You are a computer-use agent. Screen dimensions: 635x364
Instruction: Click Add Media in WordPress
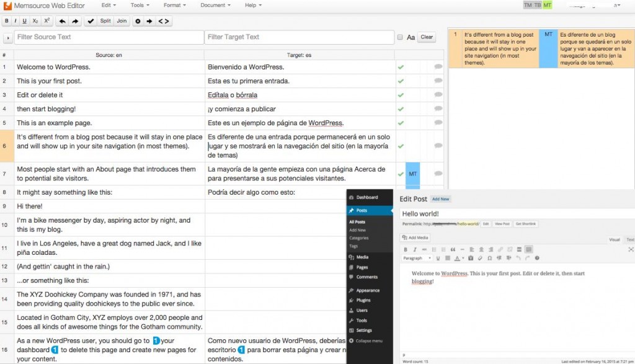pos(415,237)
